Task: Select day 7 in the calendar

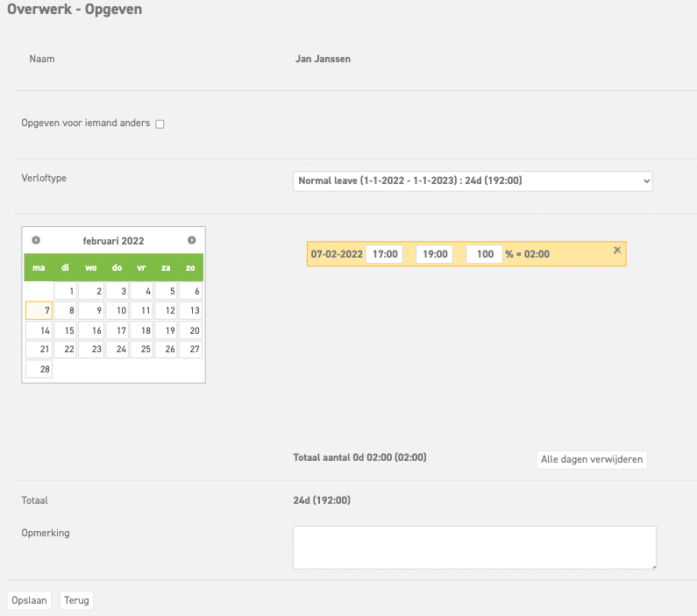Action: (39, 310)
